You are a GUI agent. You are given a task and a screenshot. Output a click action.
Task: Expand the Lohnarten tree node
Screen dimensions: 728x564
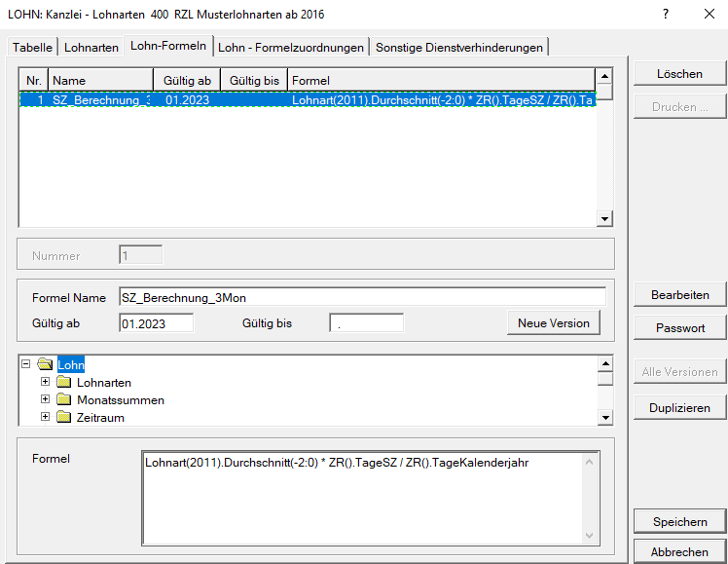coord(45,383)
